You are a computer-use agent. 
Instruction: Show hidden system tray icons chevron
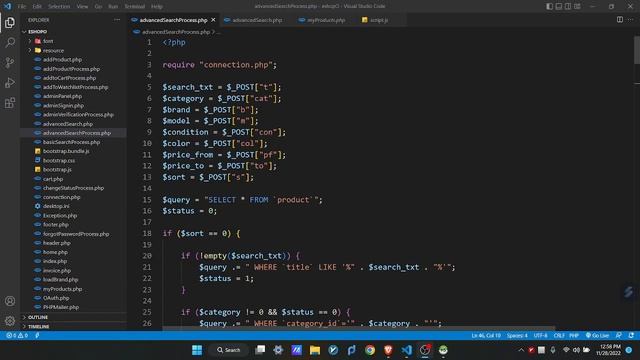click(521, 350)
